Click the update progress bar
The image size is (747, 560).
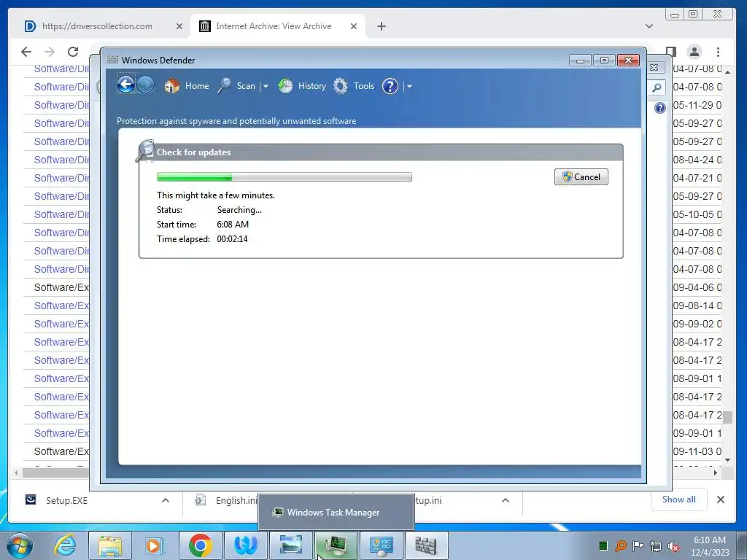pyautogui.click(x=285, y=177)
